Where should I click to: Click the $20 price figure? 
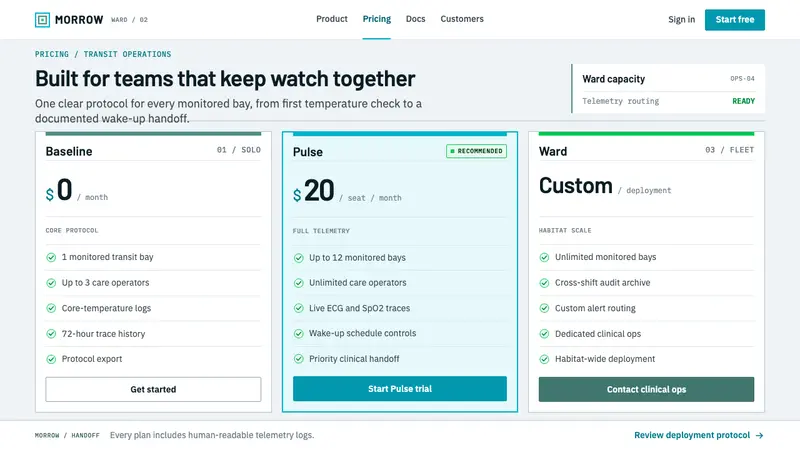(x=314, y=191)
